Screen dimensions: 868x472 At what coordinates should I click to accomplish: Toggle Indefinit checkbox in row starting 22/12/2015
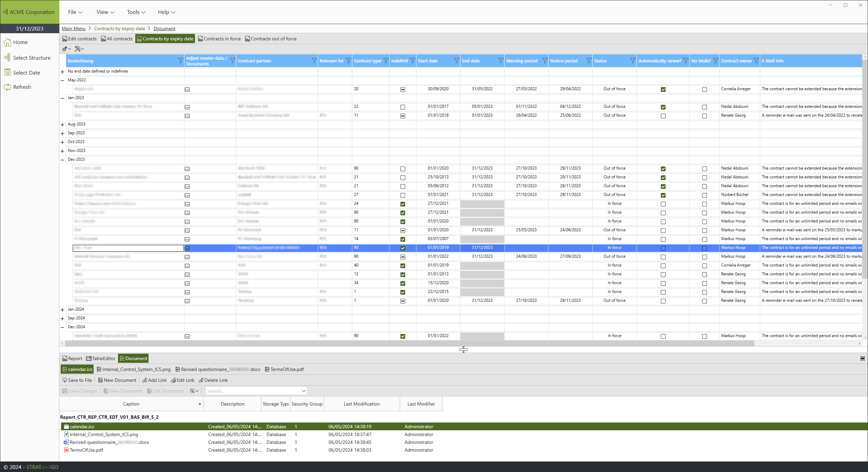[403, 292]
